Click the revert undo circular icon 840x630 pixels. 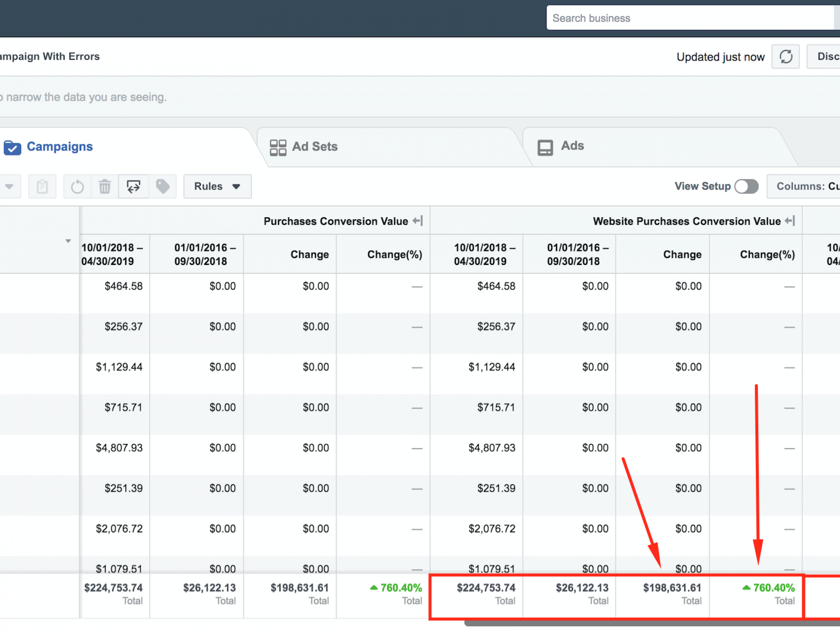tap(78, 186)
